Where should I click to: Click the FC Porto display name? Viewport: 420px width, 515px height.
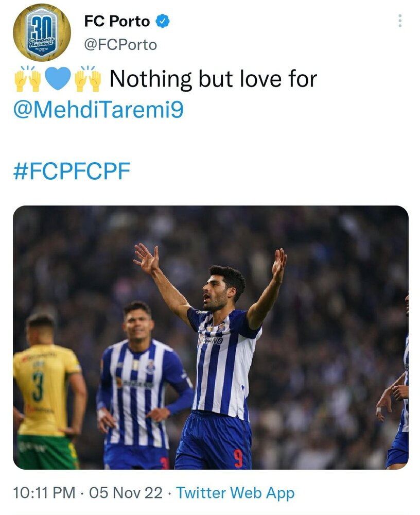[x=117, y=22]
